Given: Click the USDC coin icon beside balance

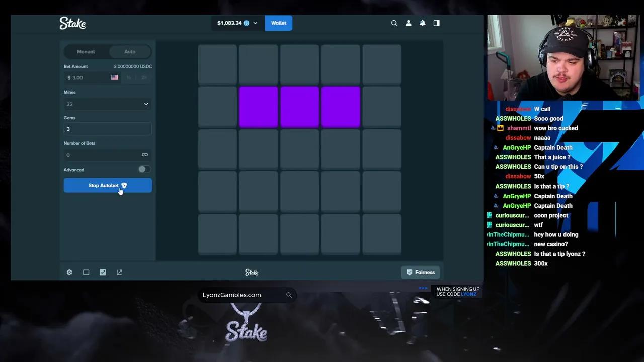Looking at the screenshot, I should click(x=247, y=23).
